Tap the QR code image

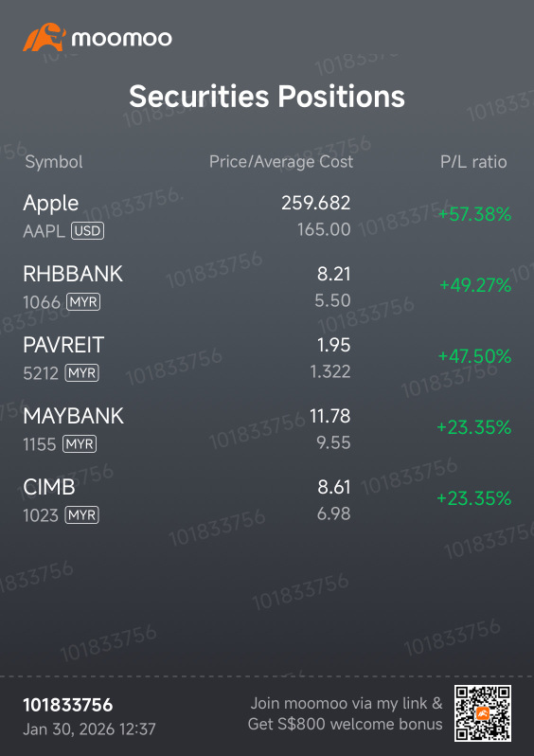[483, 713]
